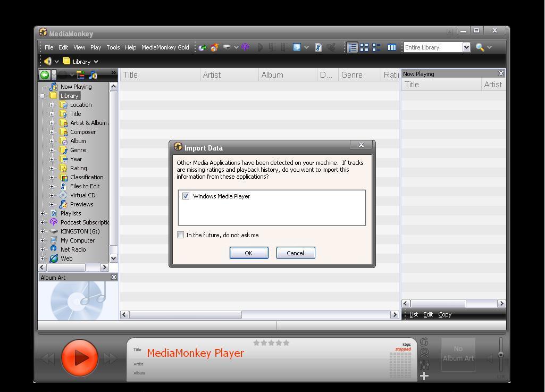Click the Burn CD icon in the toolbar
The height and width of the screenshot is (392, 545).
(x=214, y=47)
